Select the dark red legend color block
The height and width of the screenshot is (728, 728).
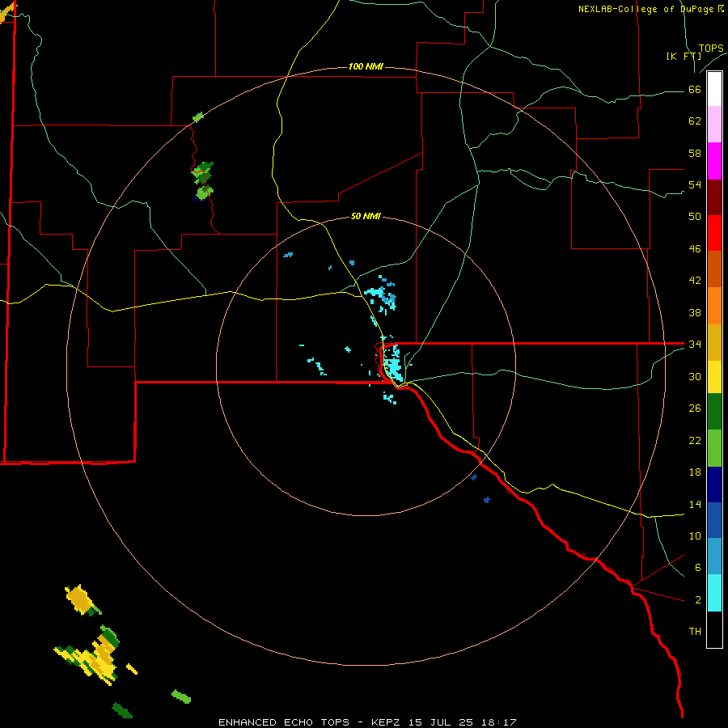[714, 197]
